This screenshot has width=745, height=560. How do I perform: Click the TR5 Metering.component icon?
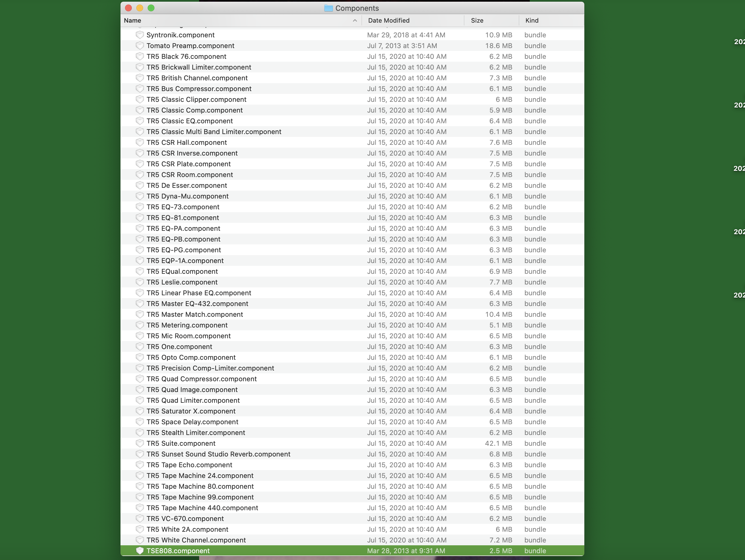pos(139,325)
